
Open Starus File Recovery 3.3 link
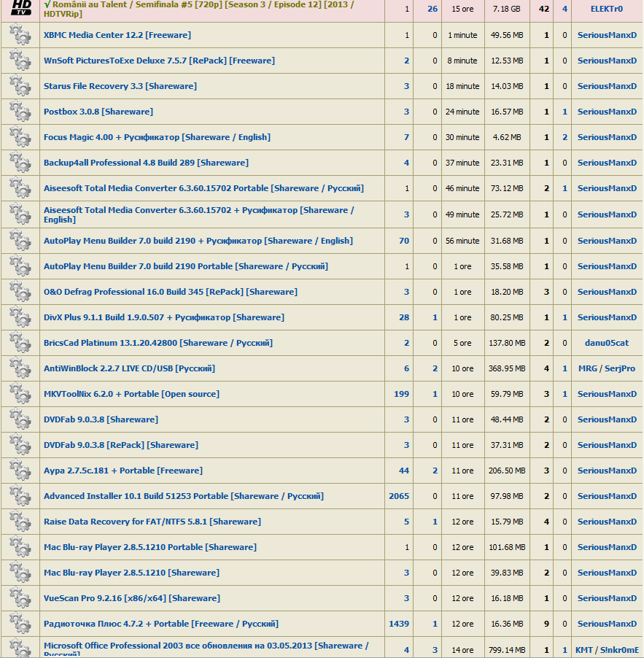click(x=120, y=87)
